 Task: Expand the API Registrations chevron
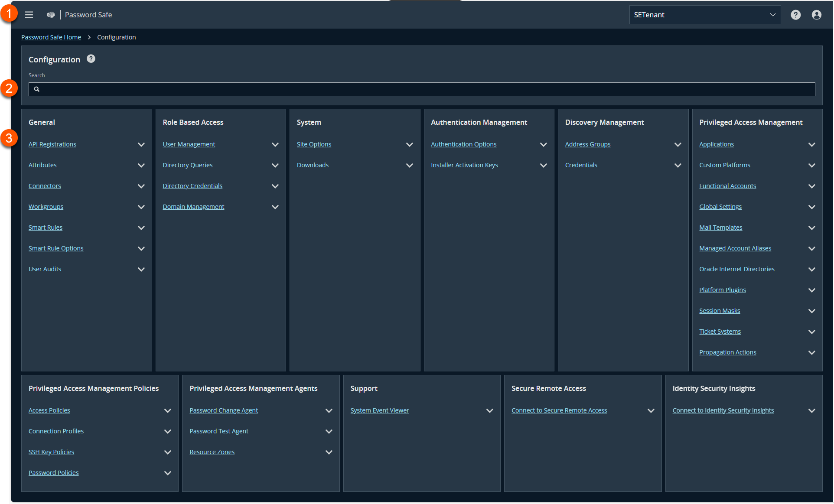coord(141,144)
